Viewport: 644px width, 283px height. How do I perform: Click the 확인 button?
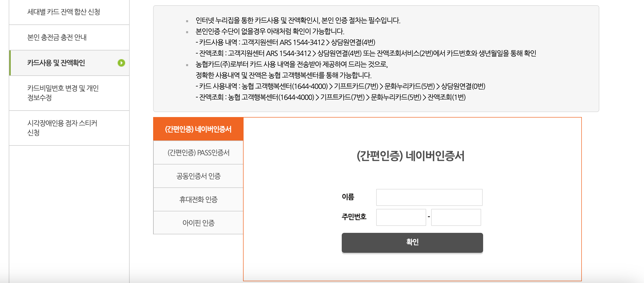[412, 243]
